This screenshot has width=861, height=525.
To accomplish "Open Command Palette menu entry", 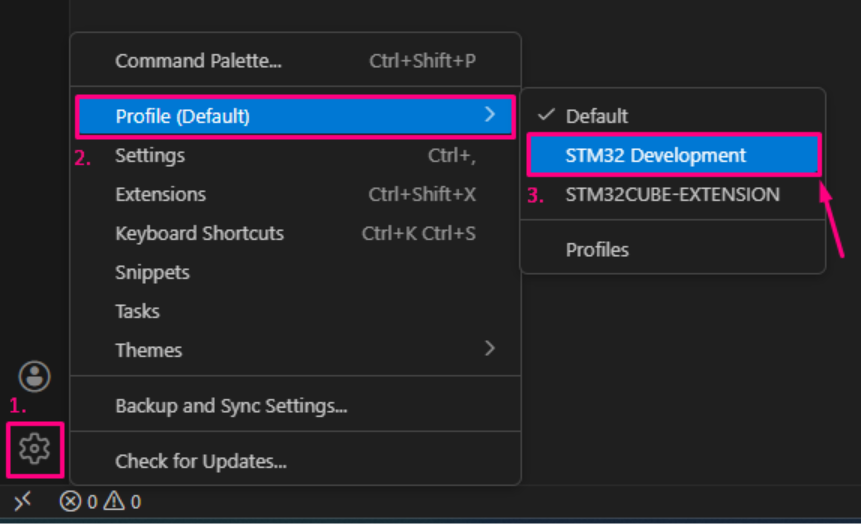I will point(198,61).
